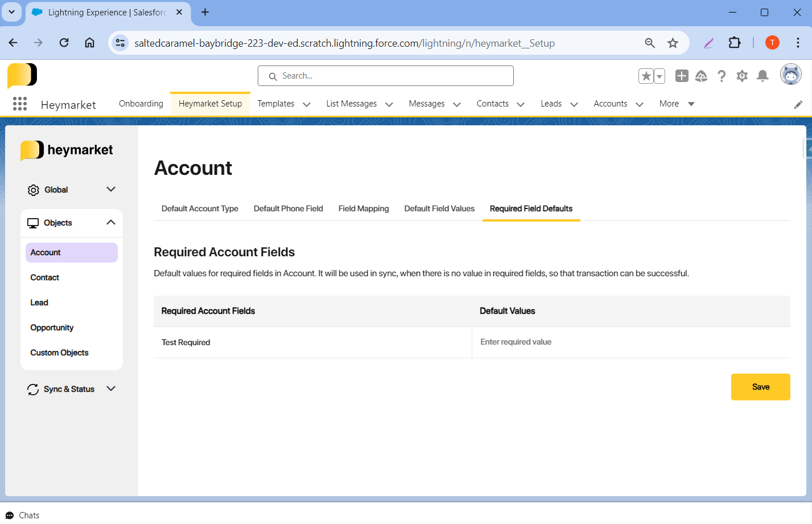Collapse the Objects sidebar section
812x524 pixels.
tap(111, 222)
